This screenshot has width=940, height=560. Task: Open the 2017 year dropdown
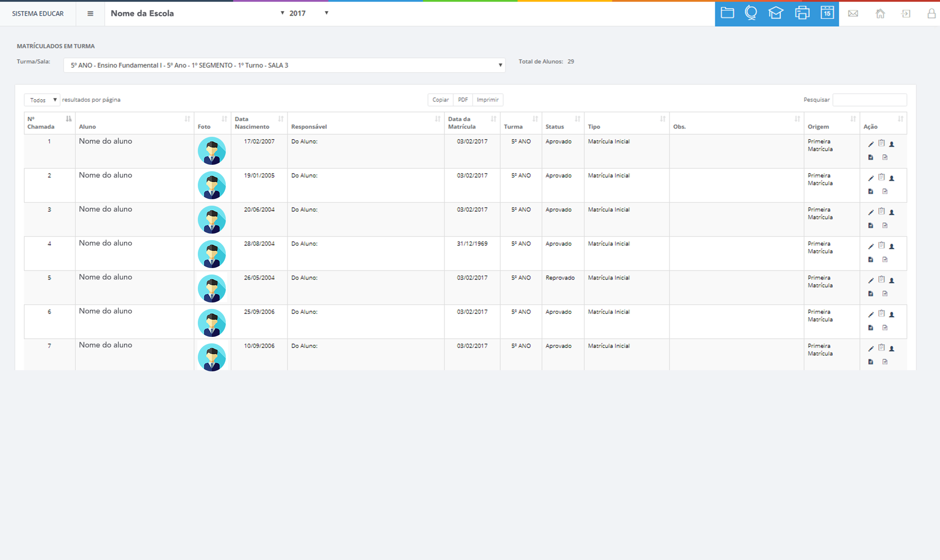coord(308,13)
